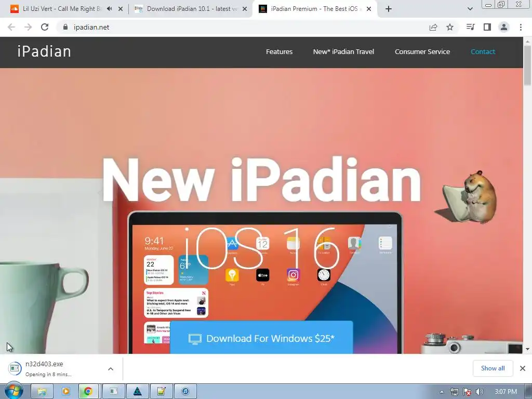Go back using the browser back arrow
This screenshot has height=399, width=532.
point(11,27)
